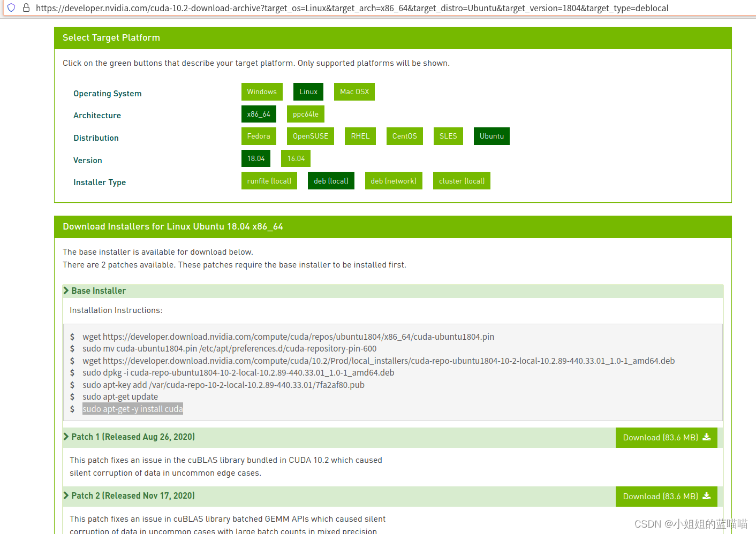Choose version 16.04
756x534 pixels.
pyautogui.click(x=296, y=158)
